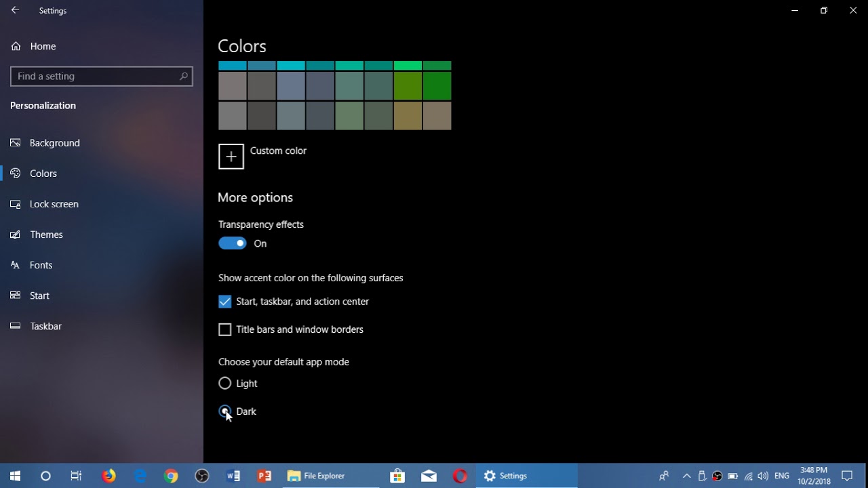Check Title bars and window borders

click(224, 329)
